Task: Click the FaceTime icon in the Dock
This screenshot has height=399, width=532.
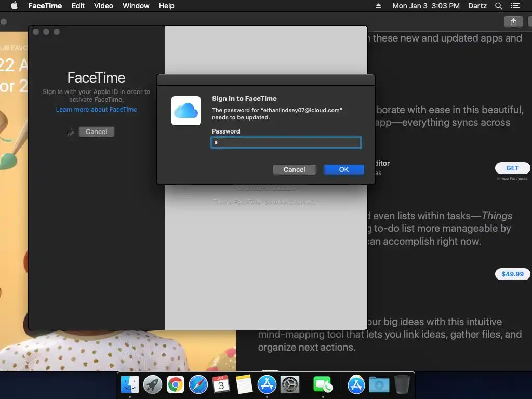Action: point(323,384)
